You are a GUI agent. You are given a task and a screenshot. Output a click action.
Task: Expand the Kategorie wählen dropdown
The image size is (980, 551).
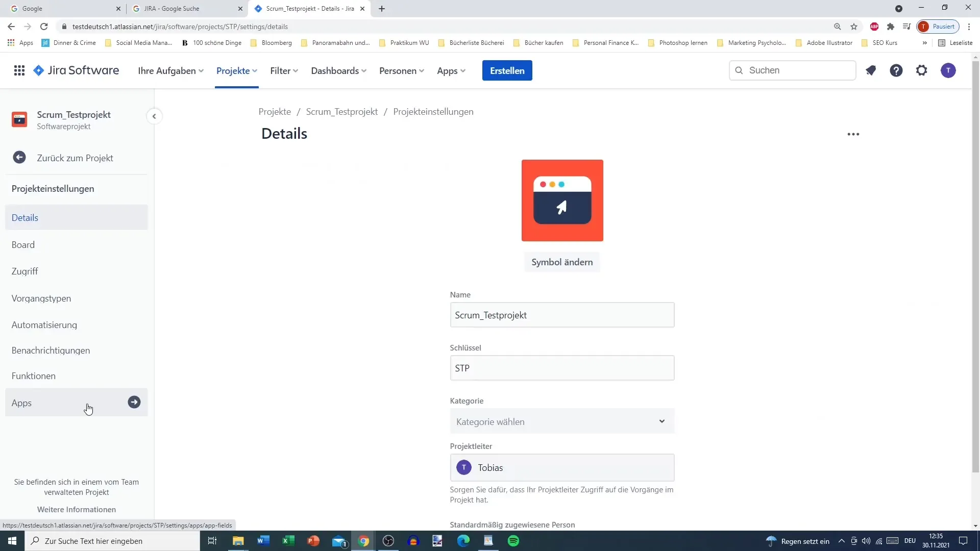pos(562,421)
